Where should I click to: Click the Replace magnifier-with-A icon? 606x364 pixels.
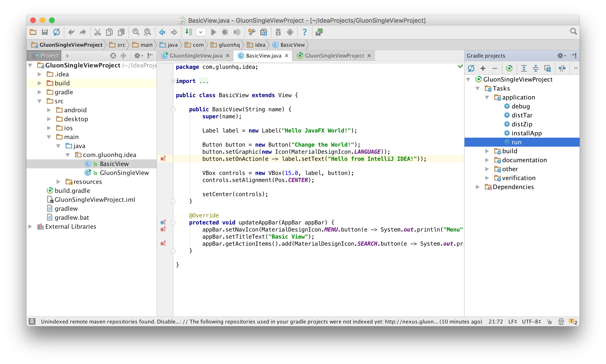147,32
